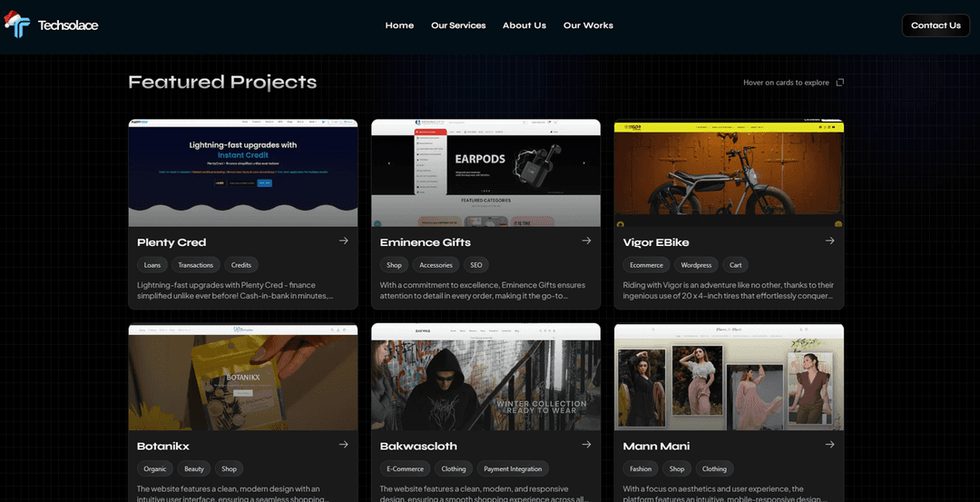Open arrow icon on Plenty Cred card
The height and width of the screenshot is (502, 980).
click(x=344, y=241)
